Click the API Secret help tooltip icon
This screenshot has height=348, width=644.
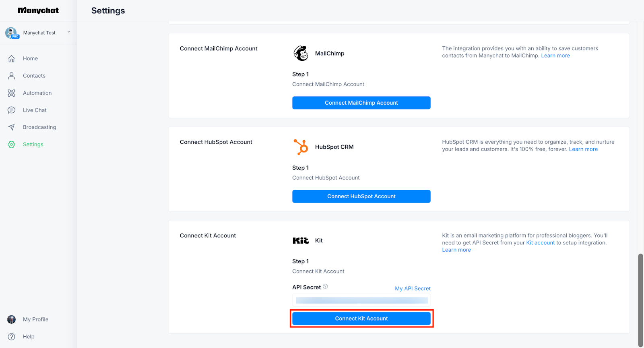[x=325, y=286]
